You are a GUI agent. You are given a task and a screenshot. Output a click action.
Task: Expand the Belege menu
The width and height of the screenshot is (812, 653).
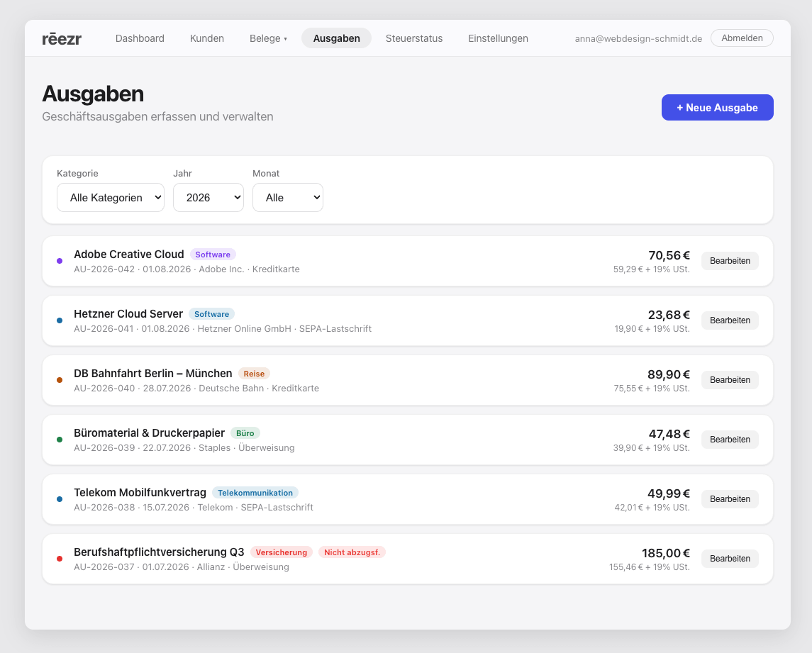pos(268,38)
